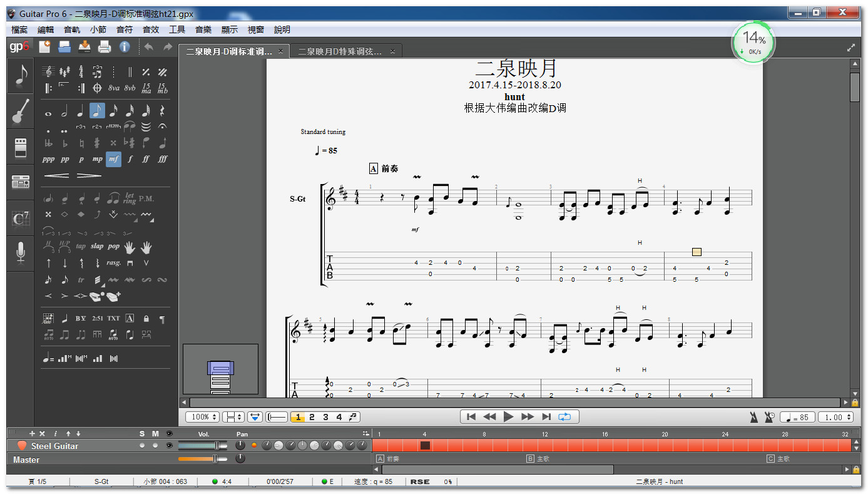The image size is (868, 494).
Task: Open score information via the blue i icon
Action: point(125,46)
